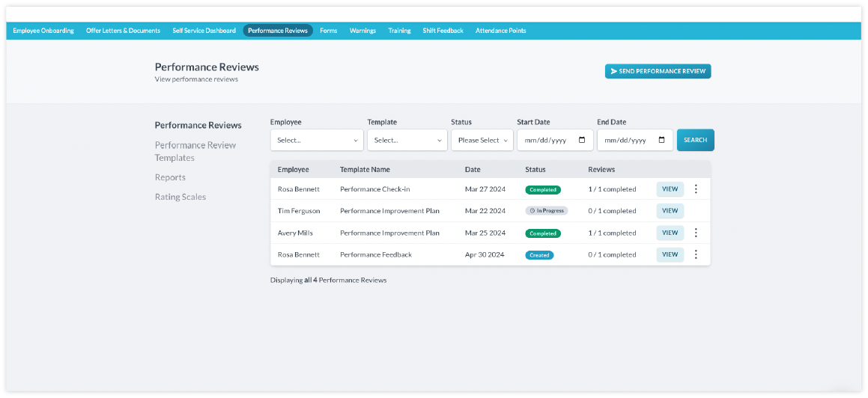Image resolution: width=868 pixels, height=398 pixels.
Task: Switch to the Forms tab
Action: (328, 31)
